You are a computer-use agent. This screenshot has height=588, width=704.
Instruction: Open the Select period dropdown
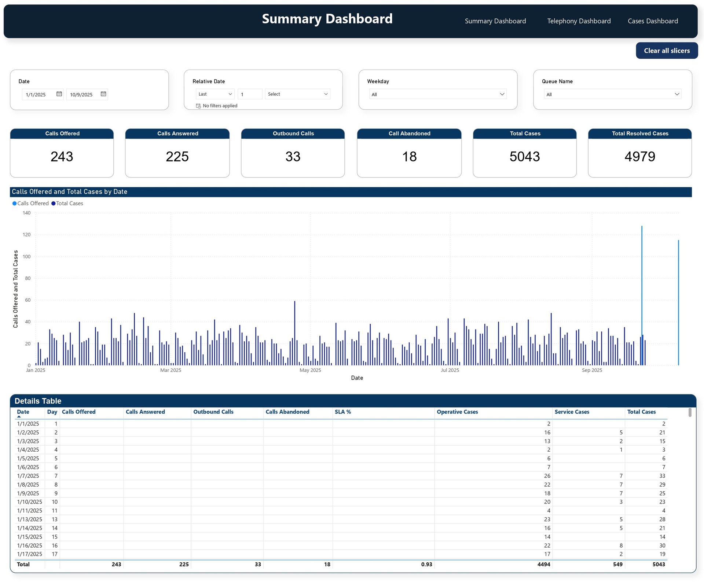297,94
